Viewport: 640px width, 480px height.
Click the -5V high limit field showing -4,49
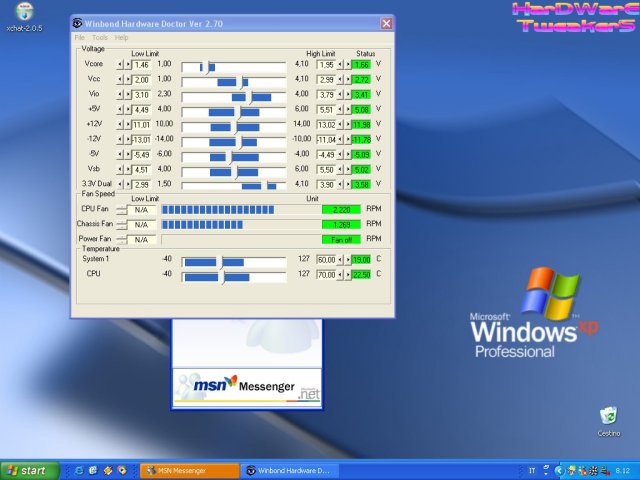tap(326, 155)
